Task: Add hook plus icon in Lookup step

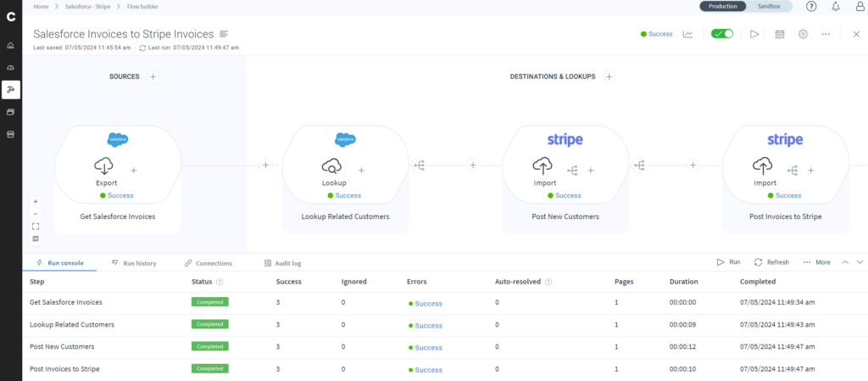Action: click(x=361, y=171)
